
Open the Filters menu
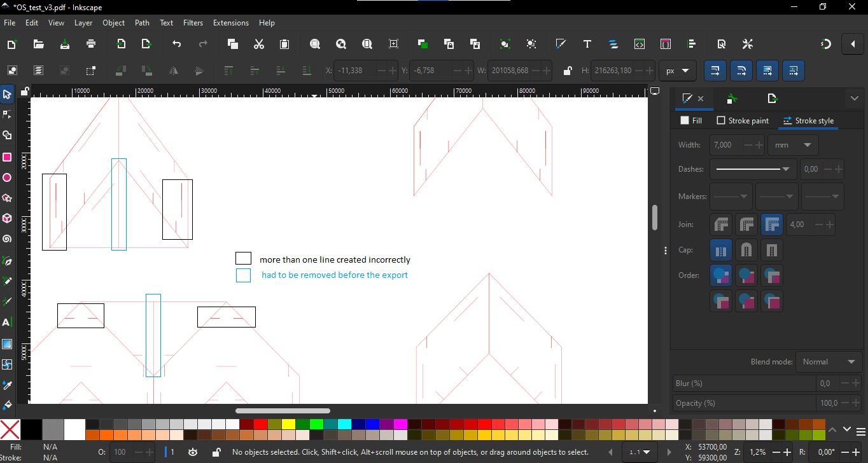click(193, 23)
